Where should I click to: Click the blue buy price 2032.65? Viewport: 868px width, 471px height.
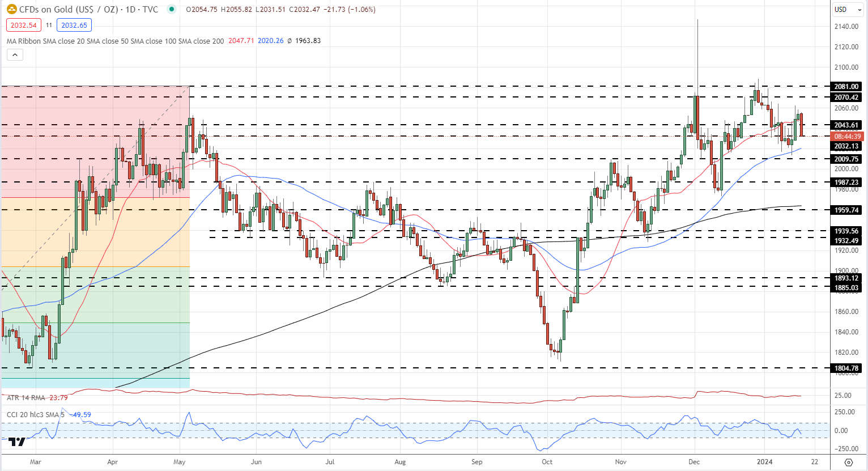(74, 25)
